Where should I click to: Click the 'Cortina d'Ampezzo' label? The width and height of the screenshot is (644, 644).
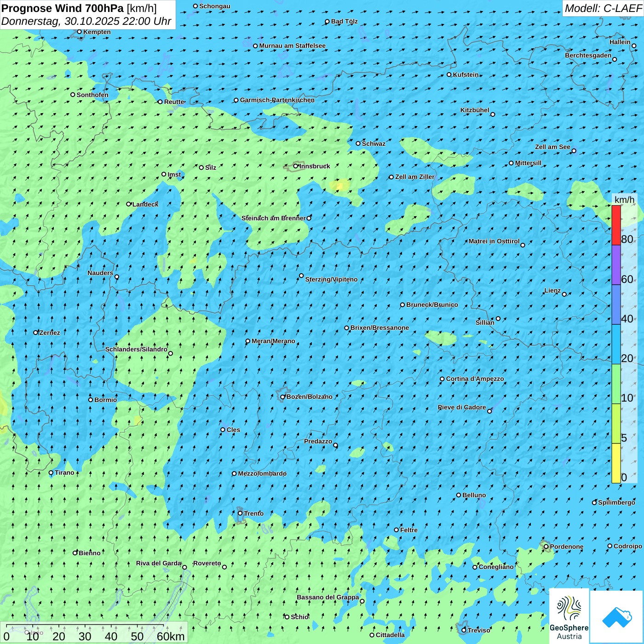[x=475, y=379]
